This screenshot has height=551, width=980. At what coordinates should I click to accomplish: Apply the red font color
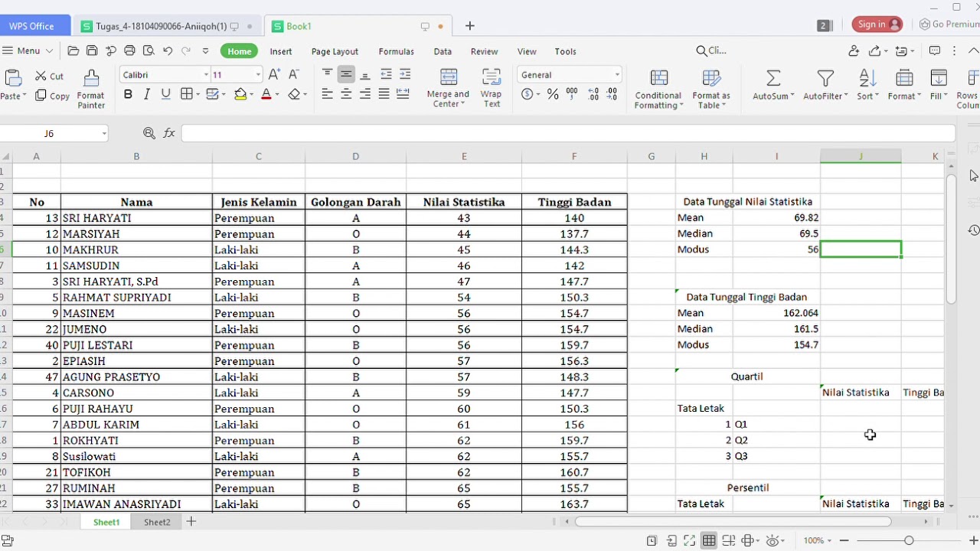tap(266, 94)
